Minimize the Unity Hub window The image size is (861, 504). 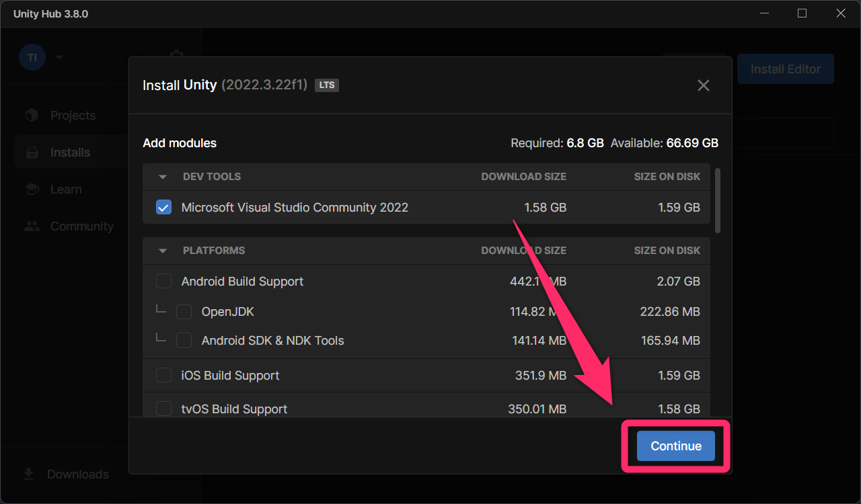pyautogui.click(x=764, y=13)
